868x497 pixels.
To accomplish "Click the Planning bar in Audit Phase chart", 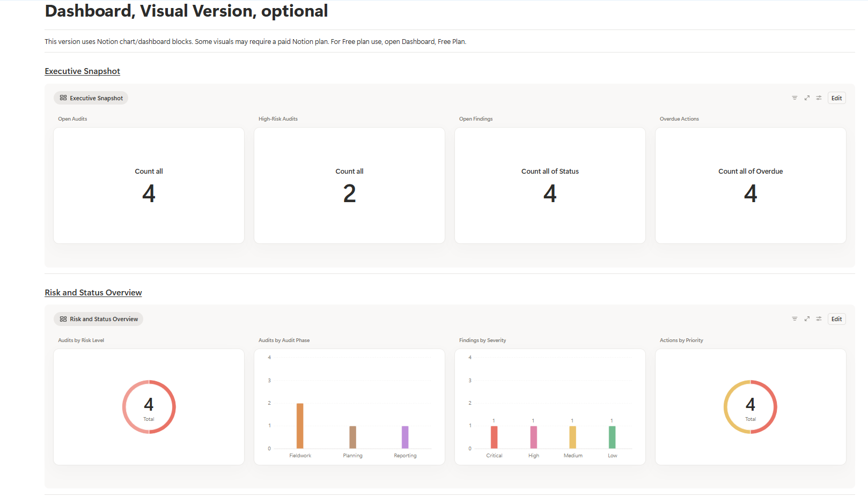I will (352, 437).
